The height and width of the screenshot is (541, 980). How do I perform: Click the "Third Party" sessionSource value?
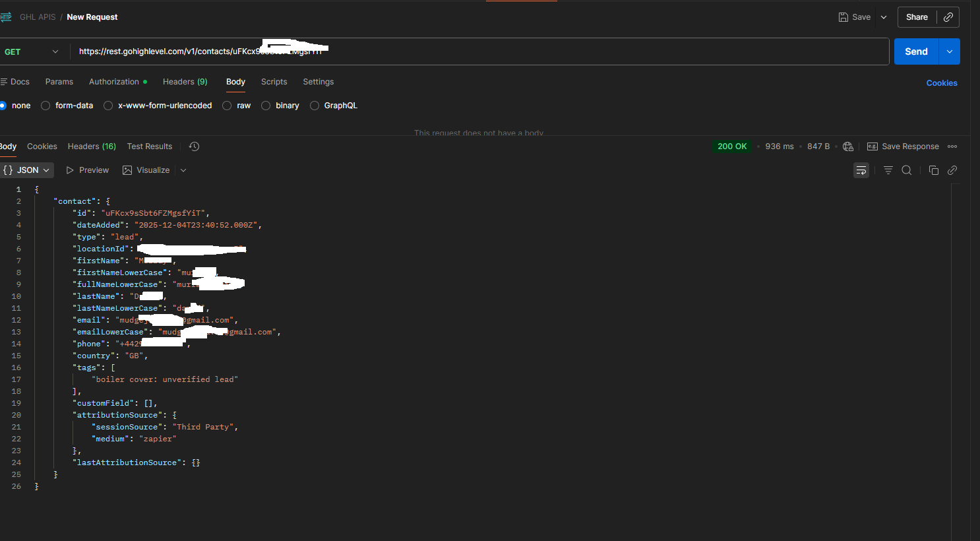[x=203, y=427]
